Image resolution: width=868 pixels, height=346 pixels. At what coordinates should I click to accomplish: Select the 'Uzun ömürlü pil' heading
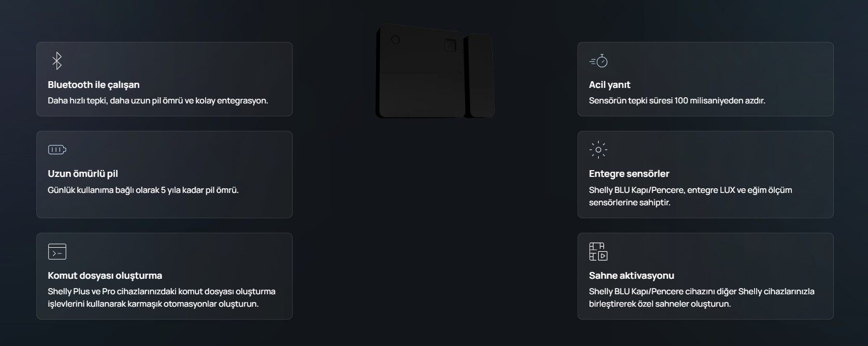(x=83, y=174)
